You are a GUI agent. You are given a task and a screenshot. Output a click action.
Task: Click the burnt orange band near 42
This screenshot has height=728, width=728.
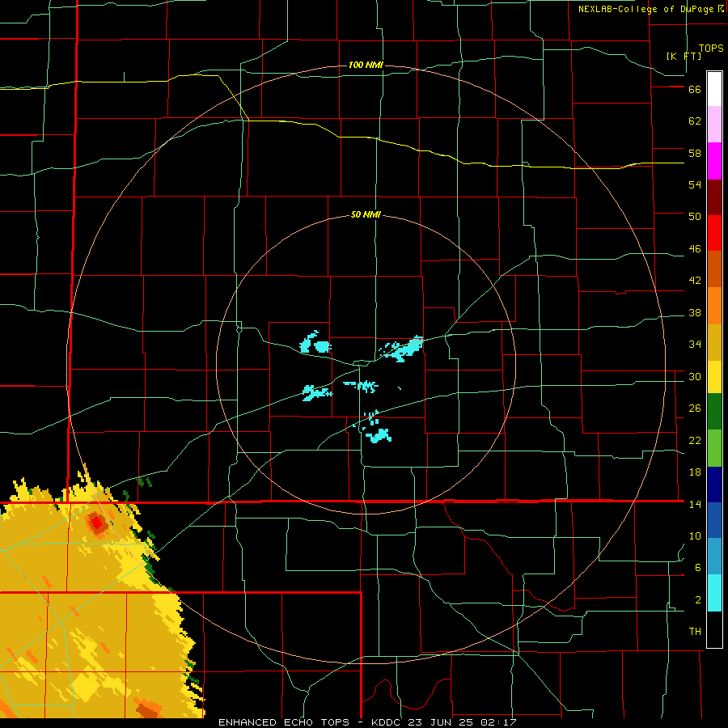[714, 269]
